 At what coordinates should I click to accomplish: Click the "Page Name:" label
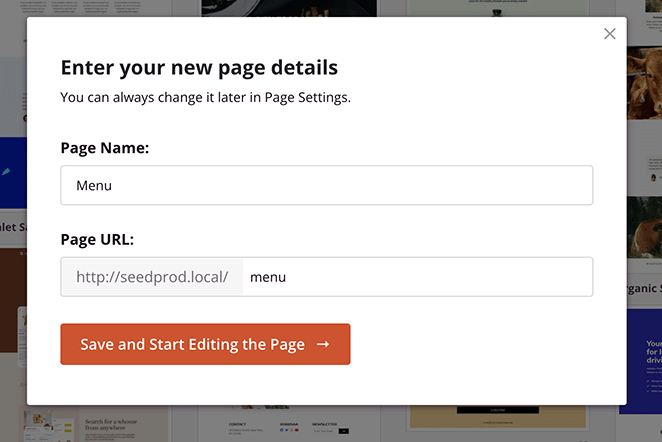coord(105,148)
